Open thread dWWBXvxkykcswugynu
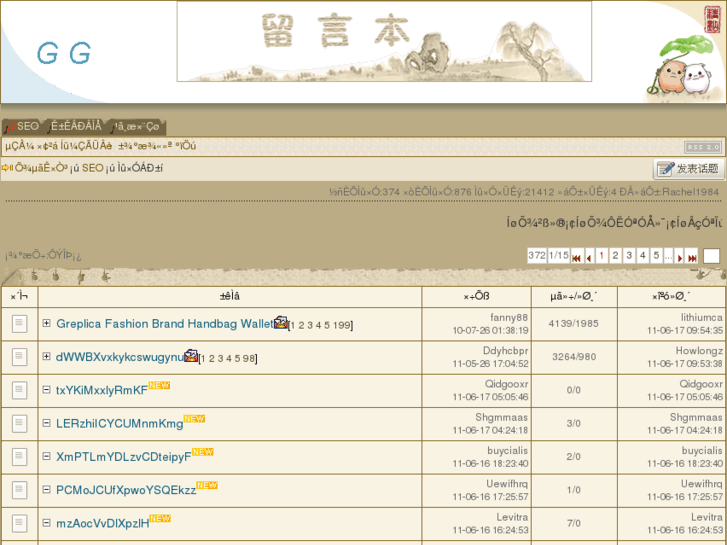Image resolution: width=727 pixels, height=545 pixels. (x=120, y=357)
